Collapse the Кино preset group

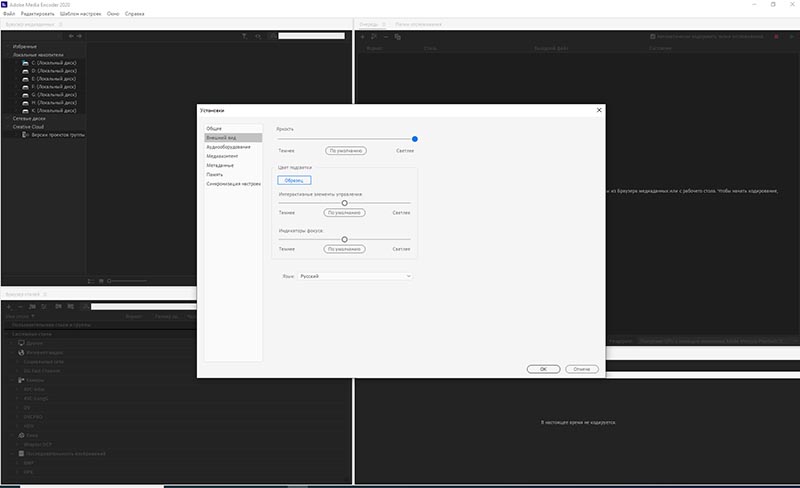12,435
